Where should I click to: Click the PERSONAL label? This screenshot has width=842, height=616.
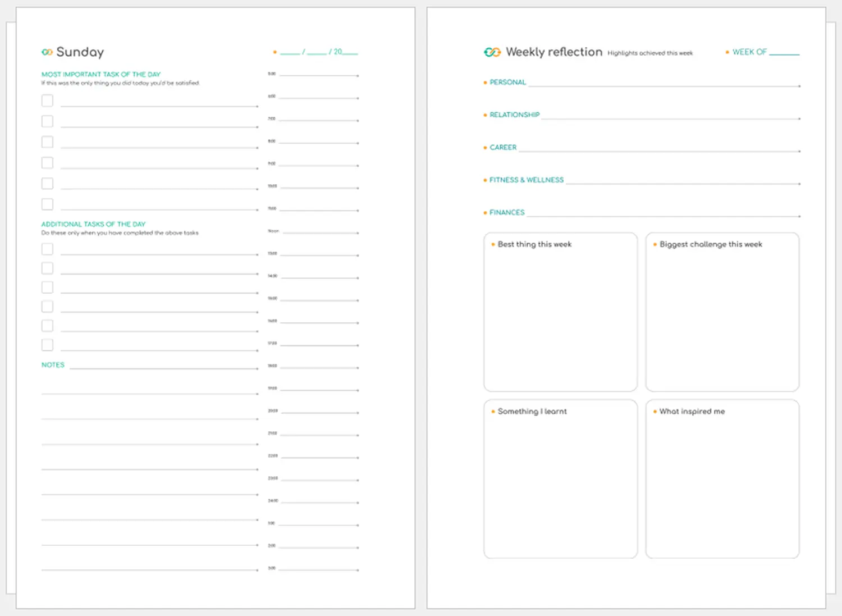pyautogui.click(x=507, y=82)
